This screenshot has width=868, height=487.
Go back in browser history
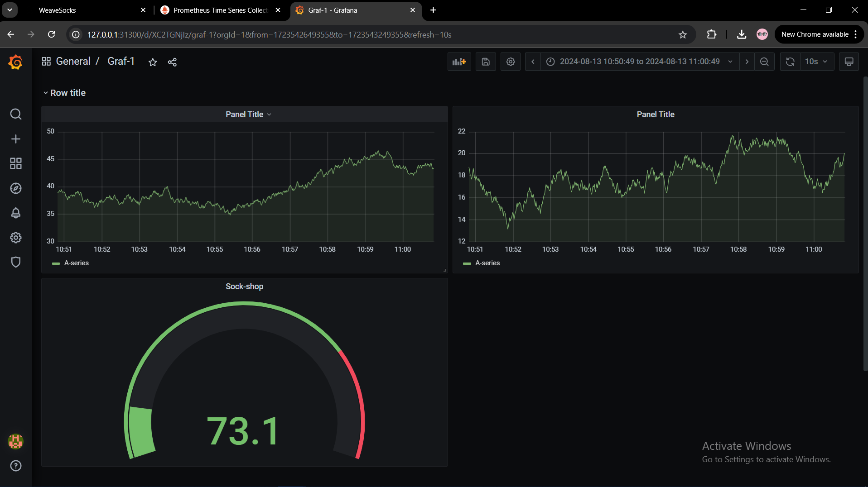pyautogui.click(x=11, y=34)
